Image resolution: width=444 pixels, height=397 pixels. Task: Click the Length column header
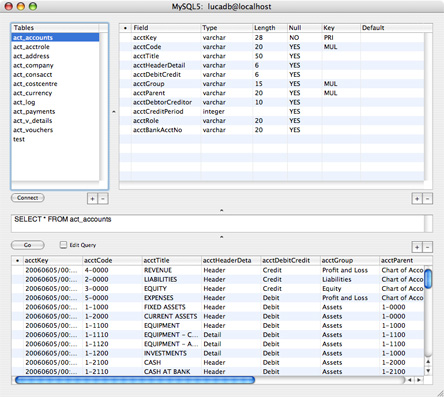[x=270, y=28]
